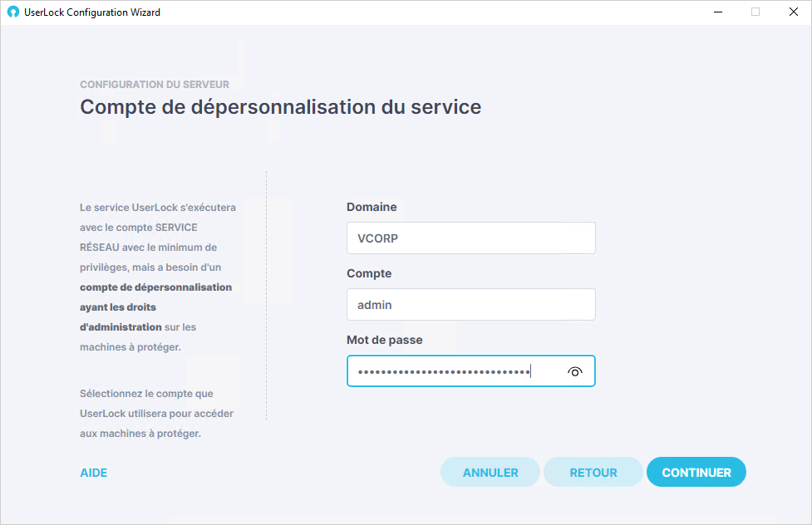
Task: Click the heading 'Compte de dépersonnalisation du service'
Action: pyautogui.click(x=281, y=107)
